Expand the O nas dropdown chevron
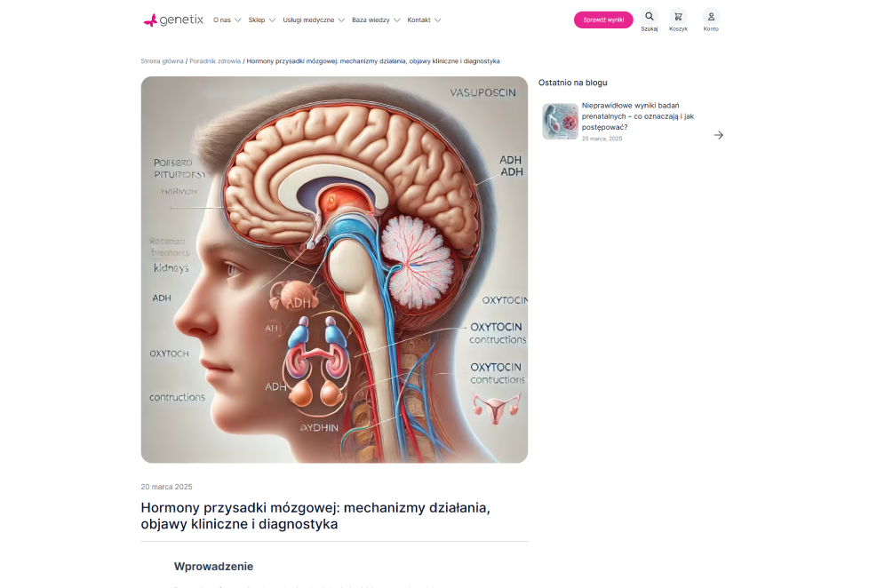This screenshot has height=588, width=869. coord(238,20)
